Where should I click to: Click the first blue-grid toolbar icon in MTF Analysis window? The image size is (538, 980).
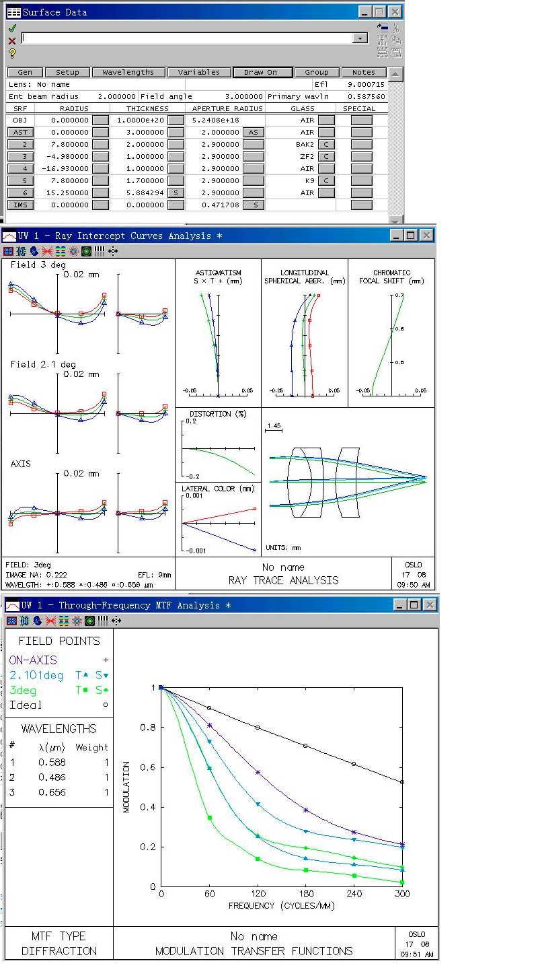(11, 621)
